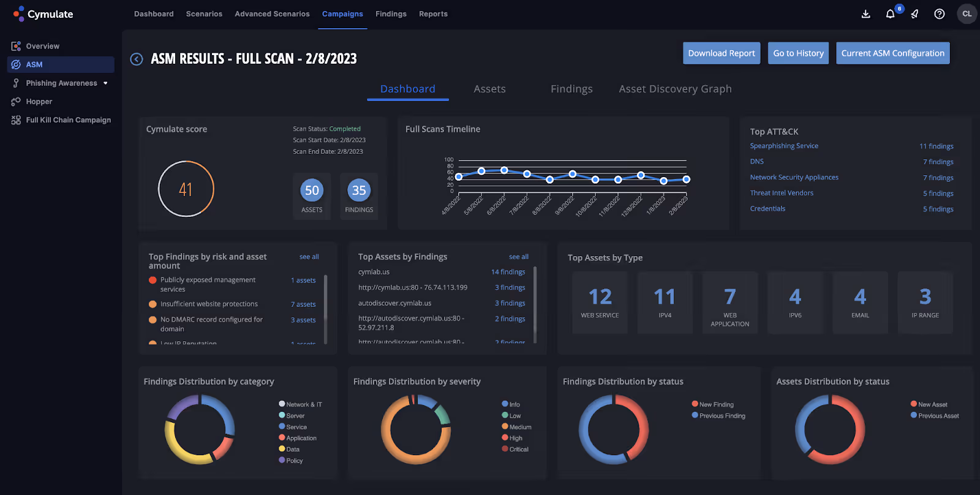The image size is (980, 495).
Task: Open Network Security Appliances link
Action: (x=794, y=177)
